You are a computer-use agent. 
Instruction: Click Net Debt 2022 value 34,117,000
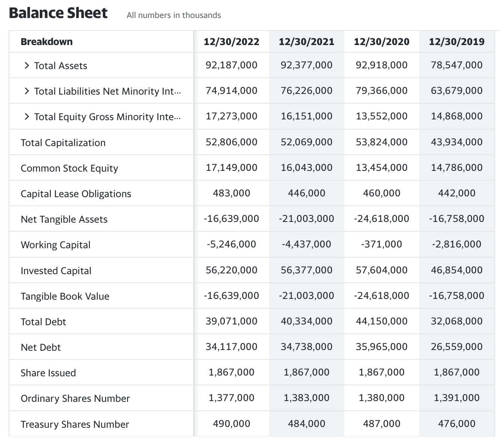232,347
